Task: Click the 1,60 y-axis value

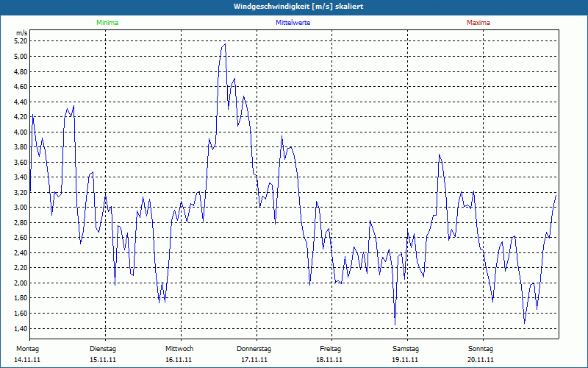Action: pyautogui.click(x=21, y=314)
